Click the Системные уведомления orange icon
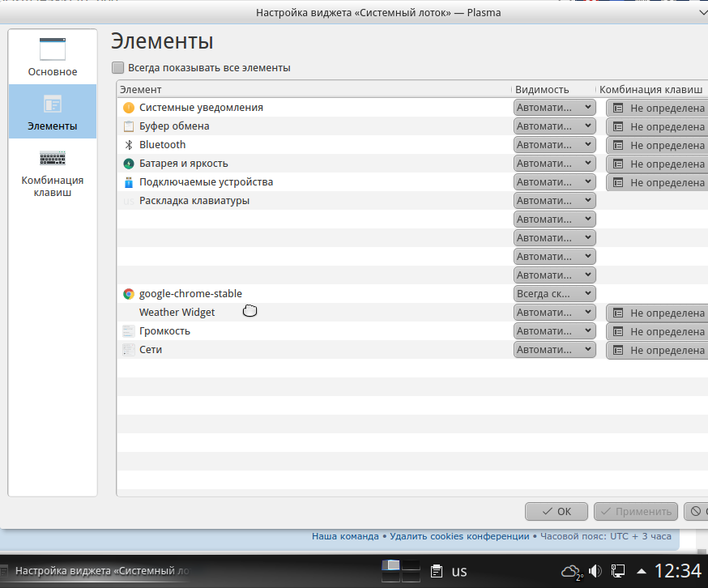This screenshot has width=708, height=588. tap(129, 108)
